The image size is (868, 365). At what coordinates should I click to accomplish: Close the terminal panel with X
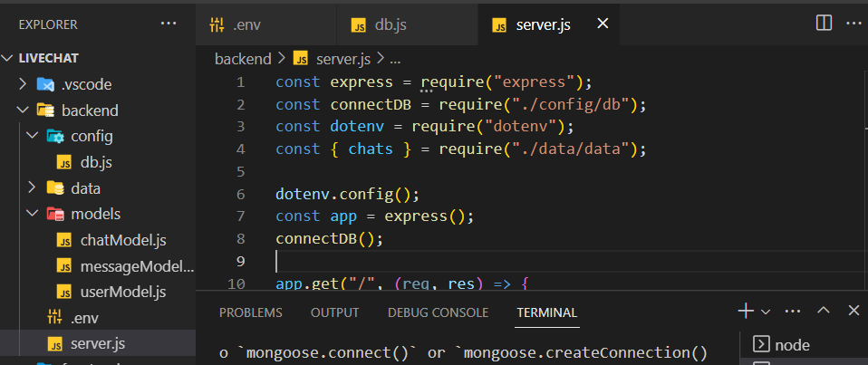tap(853, 311)
